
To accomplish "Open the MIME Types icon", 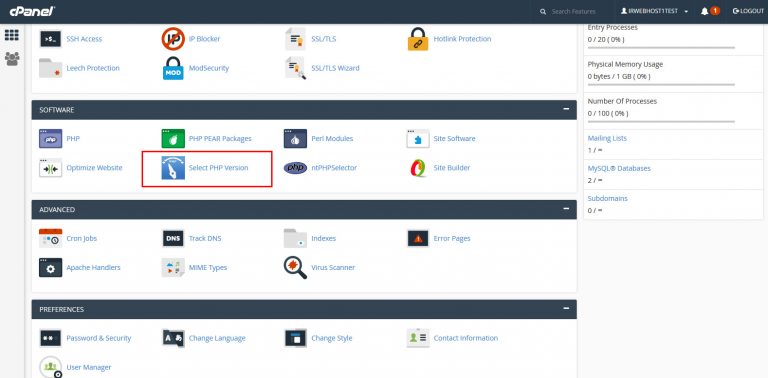I will pyautogui.click(x=173, y=267).
